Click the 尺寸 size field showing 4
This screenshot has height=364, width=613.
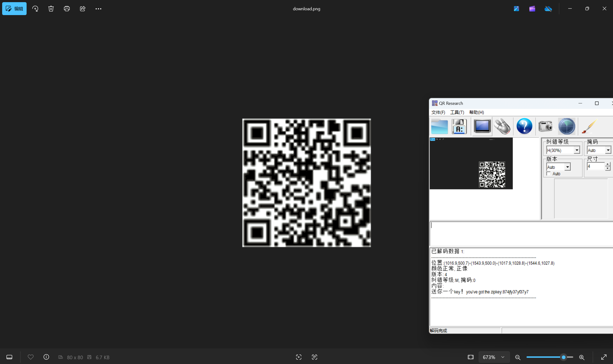pos(595,166)
